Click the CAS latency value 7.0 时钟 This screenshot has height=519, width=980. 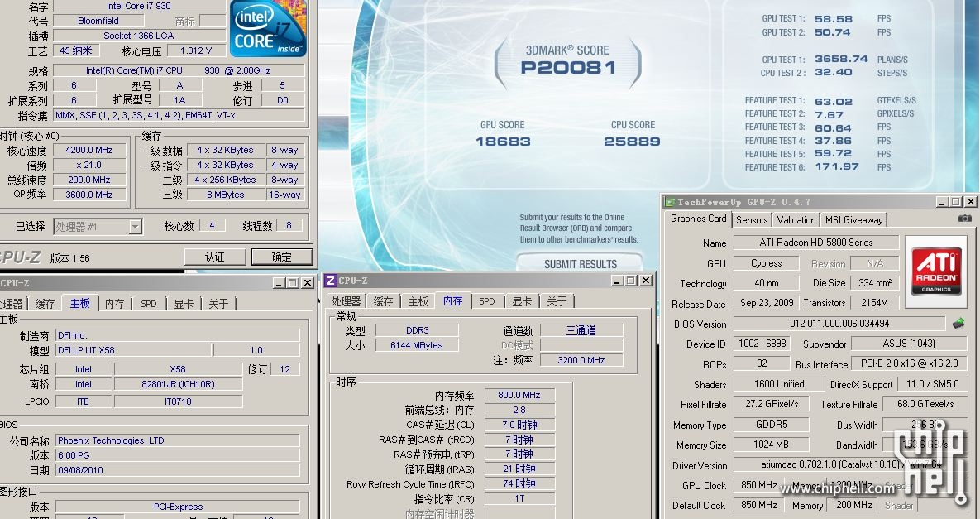[519, 425]
